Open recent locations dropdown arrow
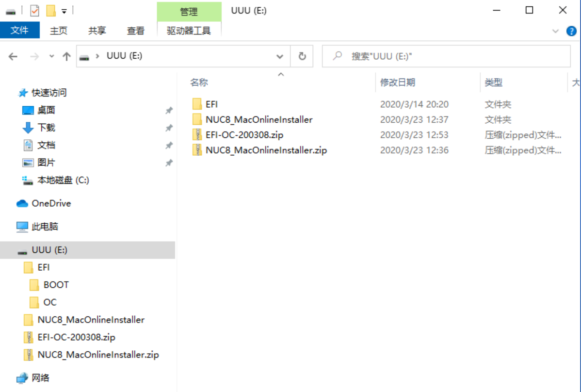Viewport: 581px width, 392px height. [x=51, y=56]
